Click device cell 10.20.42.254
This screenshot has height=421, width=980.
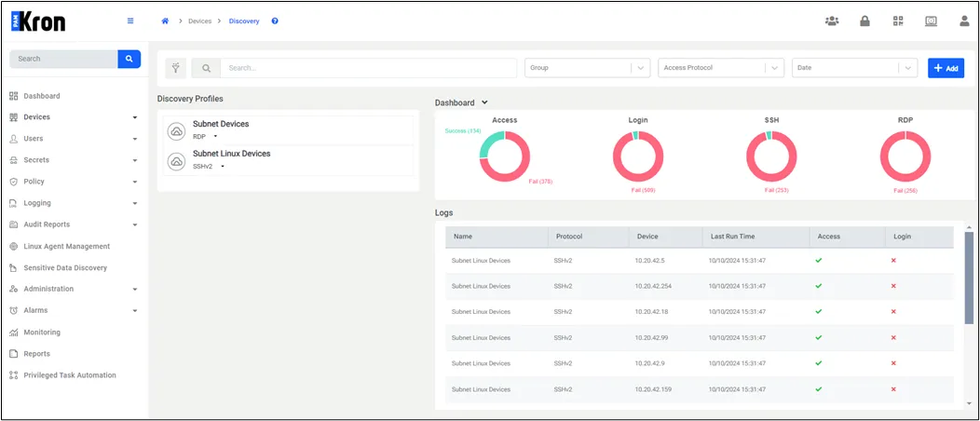(651, 286)
